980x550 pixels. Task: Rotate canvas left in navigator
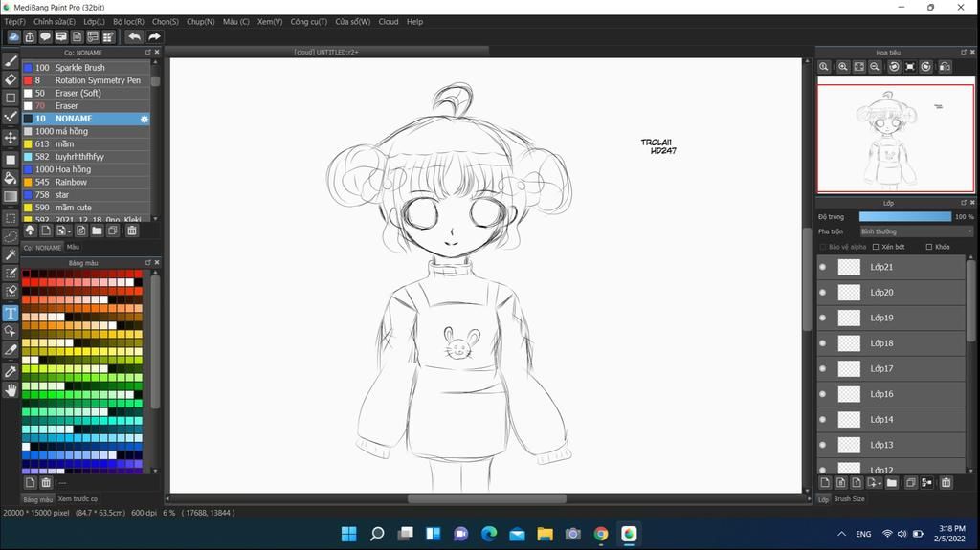[894, 67]
